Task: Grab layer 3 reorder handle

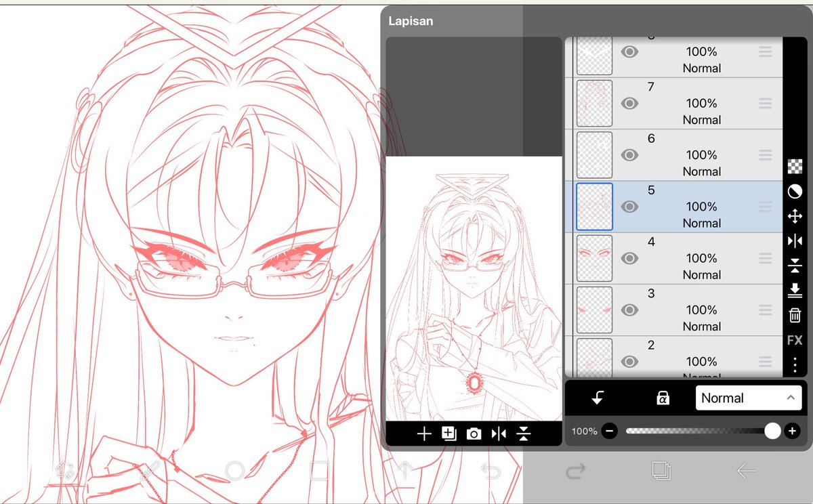Action: [x=765, y=310]
